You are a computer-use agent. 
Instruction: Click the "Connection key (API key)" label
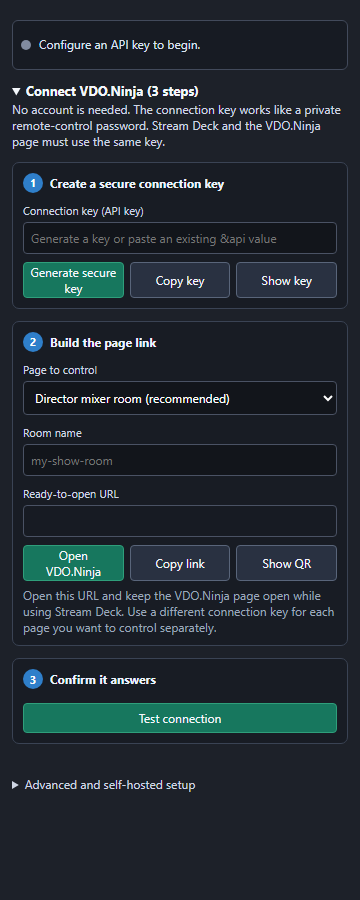coord(83,211)
